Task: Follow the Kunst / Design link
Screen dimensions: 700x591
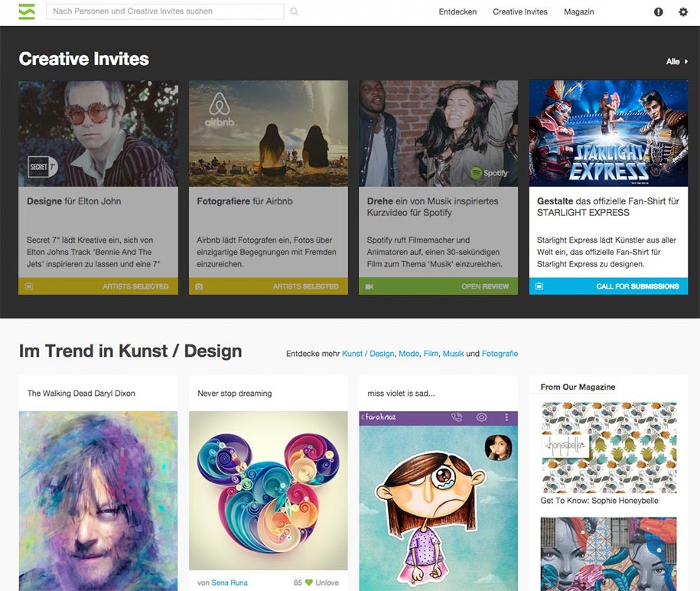Action: point(368,354)
